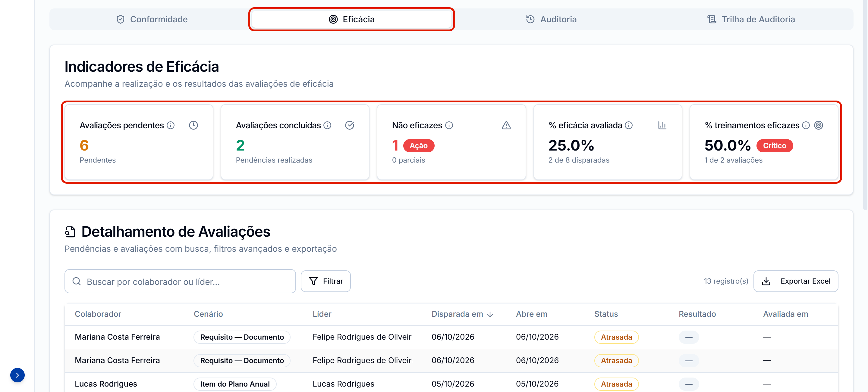Switch to the Auditoria tab
The width and height of the screenshot is (868, 392).
(551, 19)
